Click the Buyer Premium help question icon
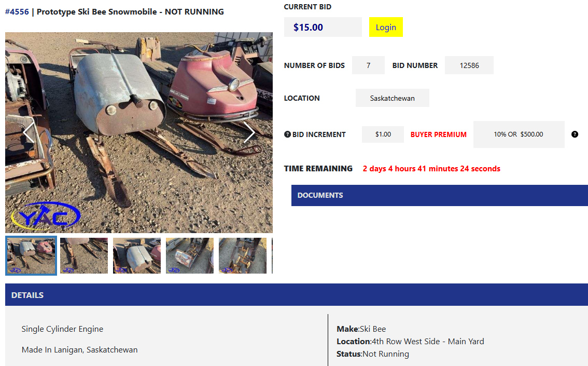The width and height of the screenshot is (588, 366). 575,134
